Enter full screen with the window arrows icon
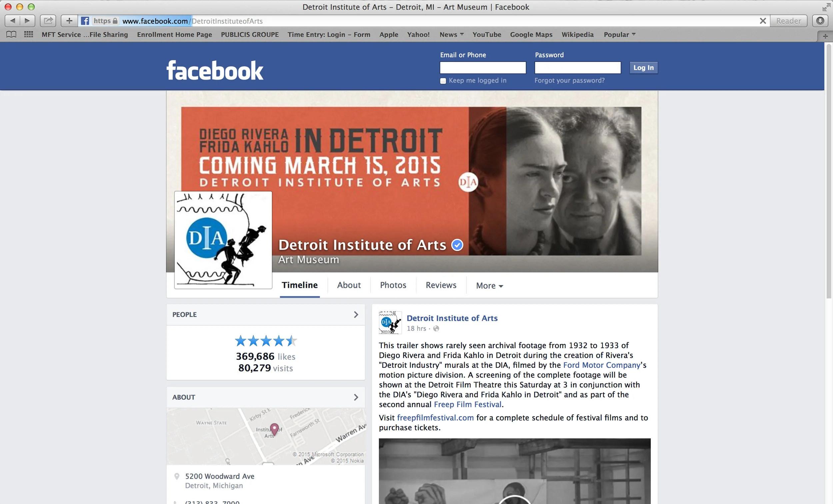Viewport: 833px width, 504px height. [826, 7]
